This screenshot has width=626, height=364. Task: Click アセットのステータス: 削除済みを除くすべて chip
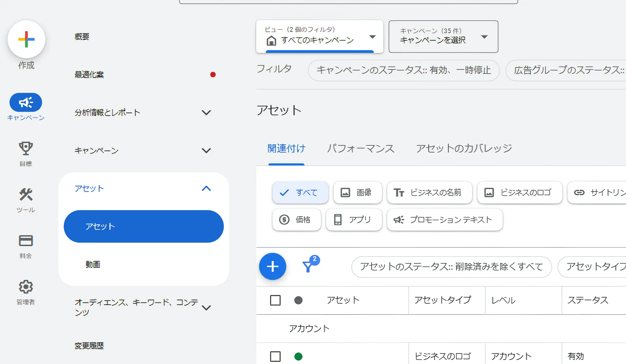pyautogui.click(x=452, y=267)
